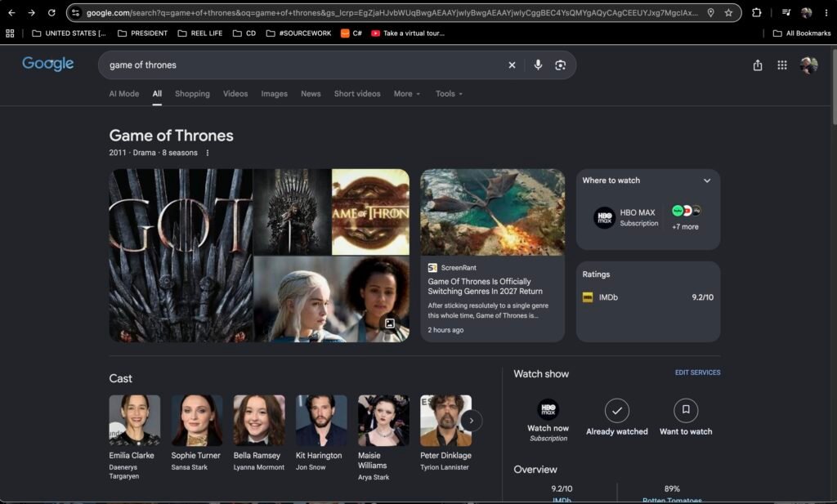Screen dimensions: 837x504
Task: Open the Google apps grid
Action: click(x=782, y=65)
